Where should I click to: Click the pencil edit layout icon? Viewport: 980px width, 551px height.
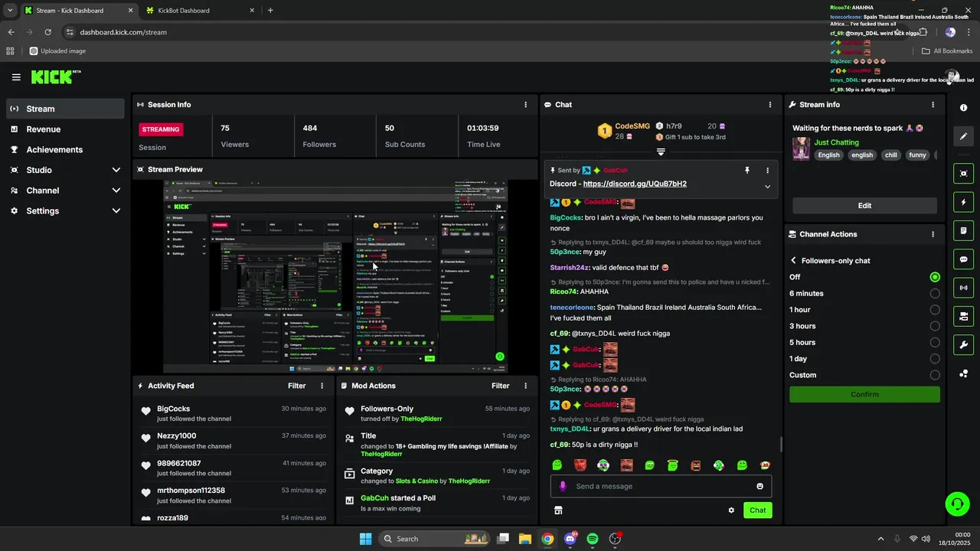pyautogui.click(x=964, y=136)
